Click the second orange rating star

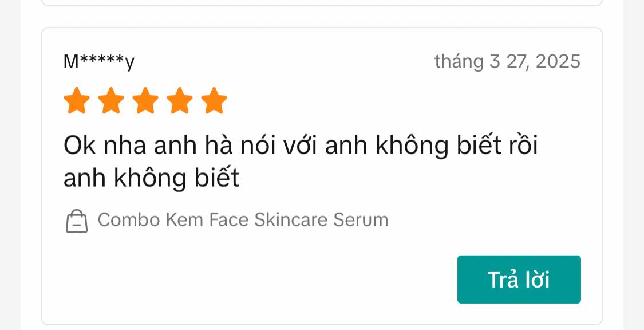click(x=111, y=100)
